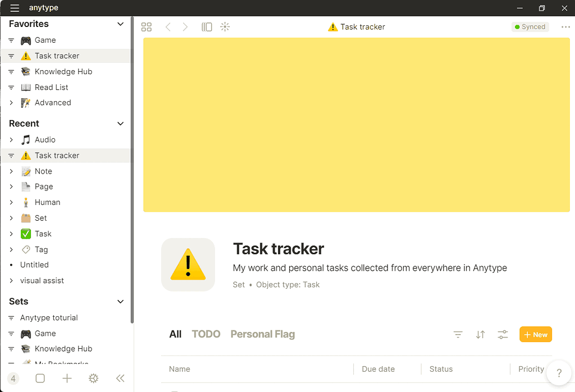Click the settings gear at bottom of sidebar
The height and width of the screenshot is (392, 575).
coord(93,378)
